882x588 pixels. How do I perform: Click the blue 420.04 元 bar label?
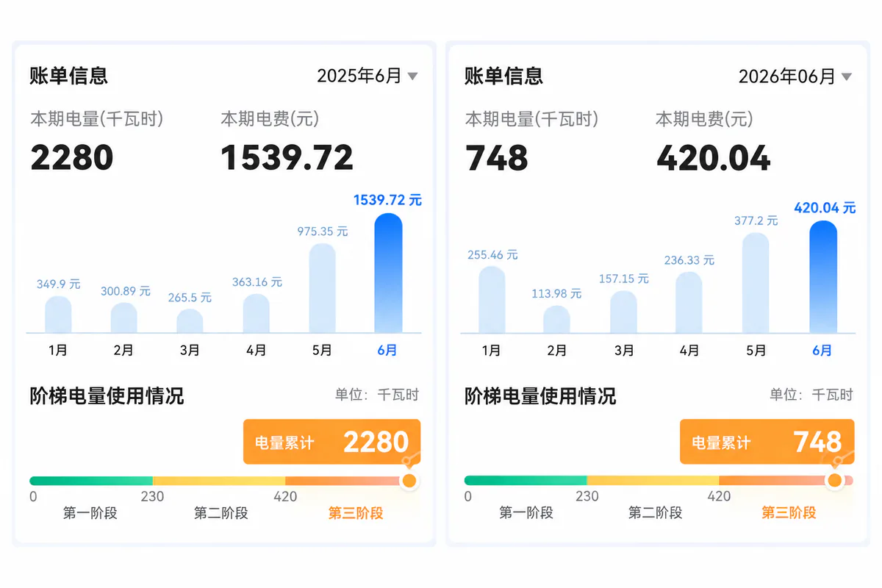click(825, 208)
